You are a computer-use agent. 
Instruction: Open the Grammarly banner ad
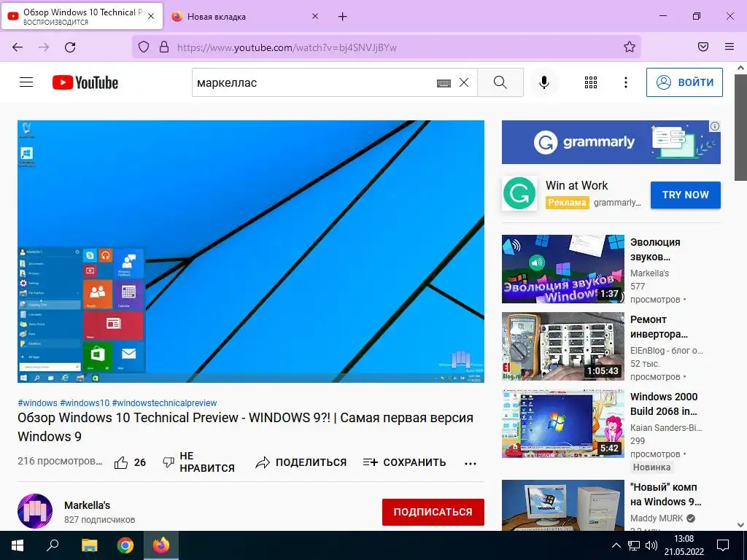point(611,142)
